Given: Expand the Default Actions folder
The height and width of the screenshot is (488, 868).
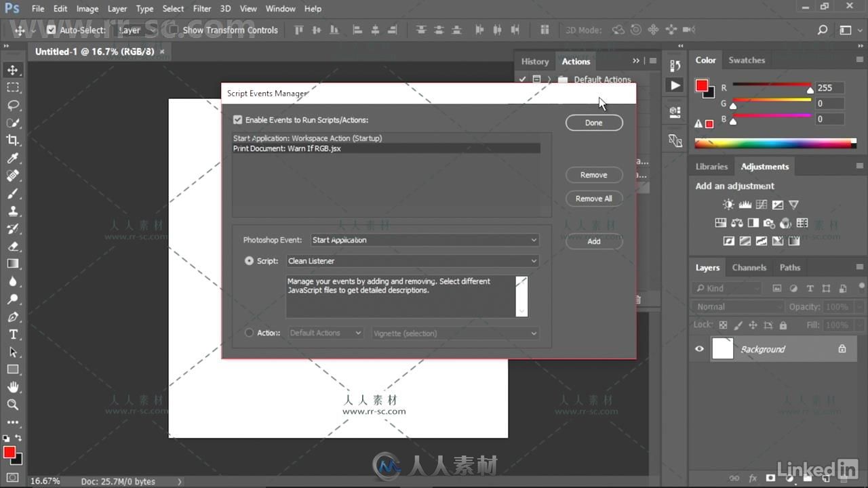Looking at the screenshot, I should (549, 79).
